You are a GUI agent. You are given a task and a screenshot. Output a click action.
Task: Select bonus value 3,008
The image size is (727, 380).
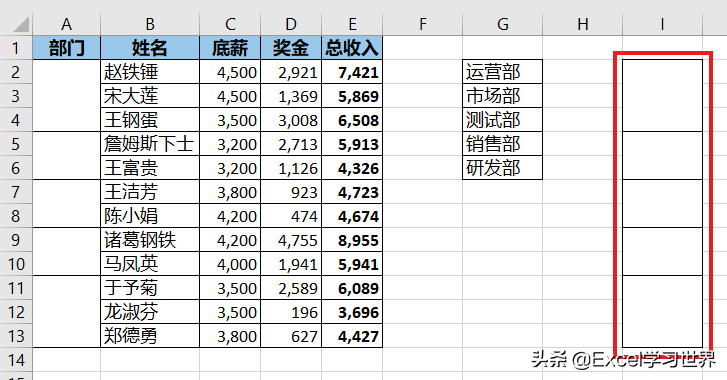click(x=291, y=120)
